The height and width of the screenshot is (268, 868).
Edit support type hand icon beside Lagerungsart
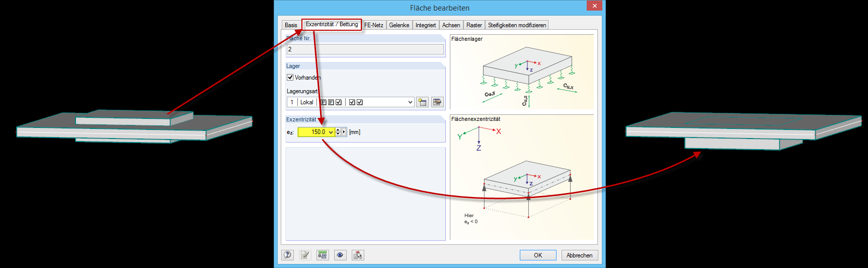click(437, 102)
